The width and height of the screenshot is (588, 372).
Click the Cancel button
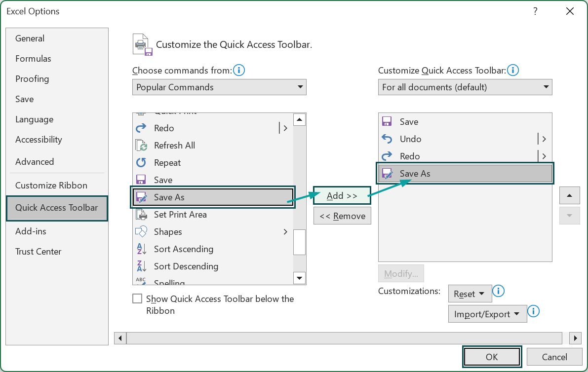[x=554, y=357]
